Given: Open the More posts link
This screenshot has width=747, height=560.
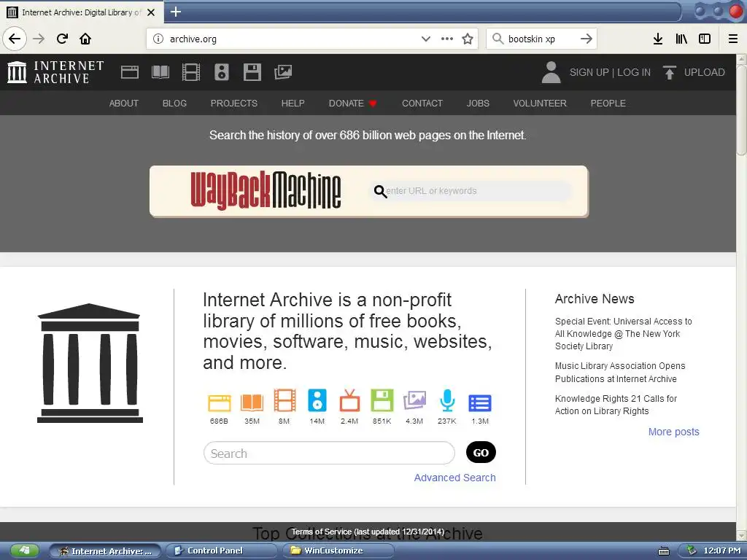Looking at the screenshot, I should point(673,432).
